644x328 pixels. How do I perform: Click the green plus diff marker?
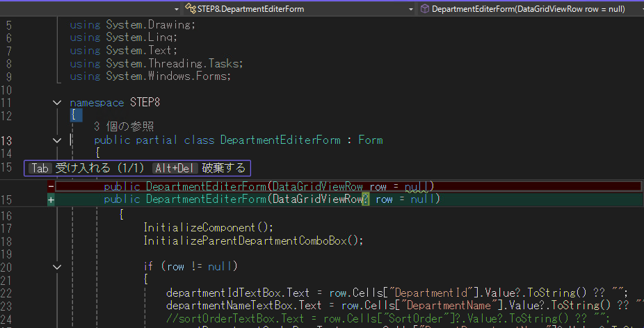tap(51, 199)
